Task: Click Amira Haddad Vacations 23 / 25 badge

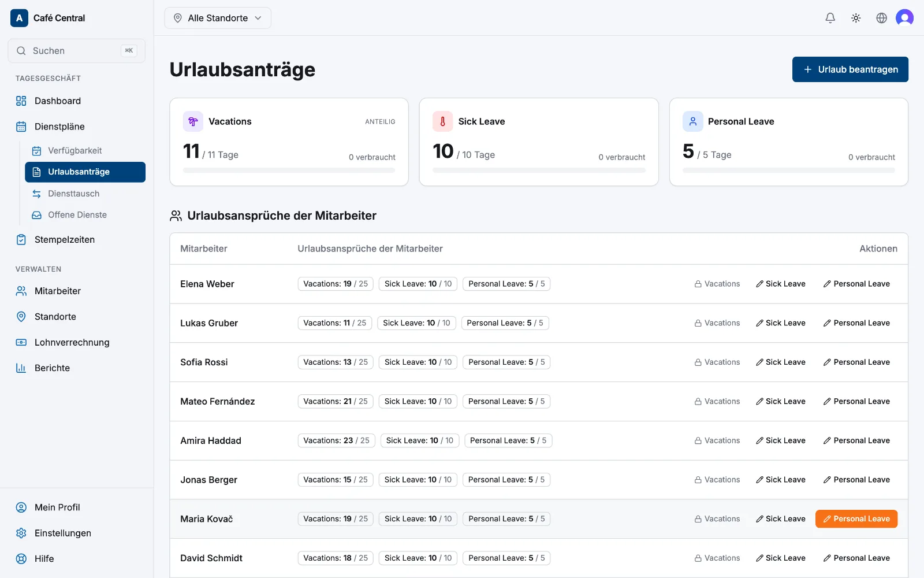Action: 336,440
